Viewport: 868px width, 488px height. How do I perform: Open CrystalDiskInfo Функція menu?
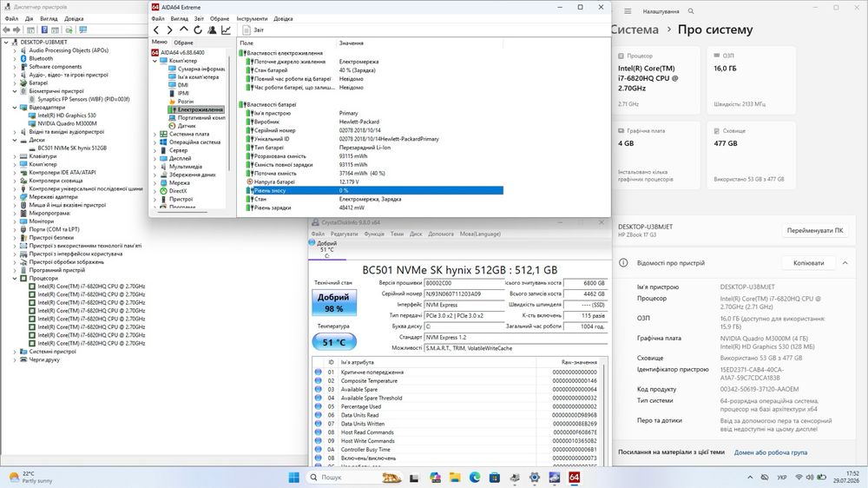(374, 234)
